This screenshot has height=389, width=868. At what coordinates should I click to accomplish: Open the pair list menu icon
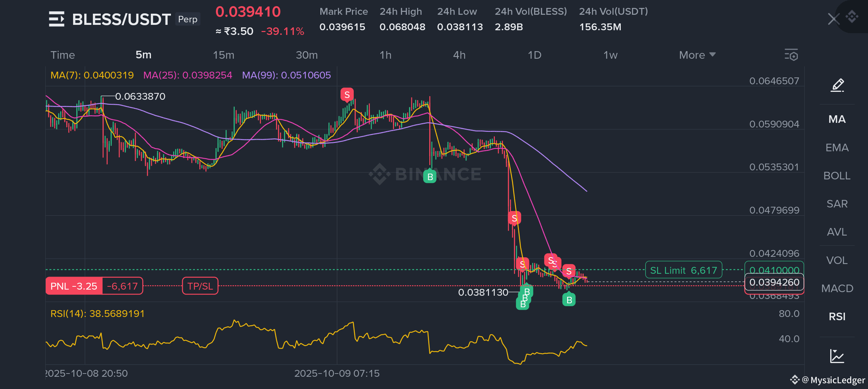56,19
